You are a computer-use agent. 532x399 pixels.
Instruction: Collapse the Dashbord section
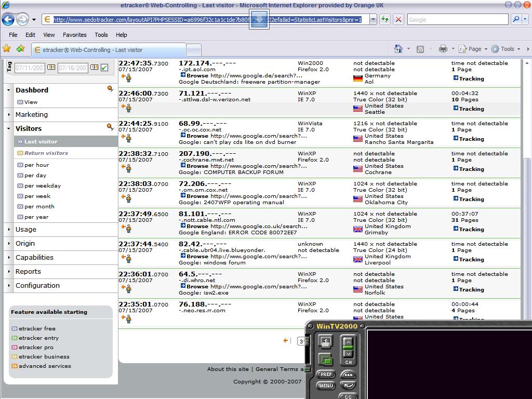(x=9, y=90)
